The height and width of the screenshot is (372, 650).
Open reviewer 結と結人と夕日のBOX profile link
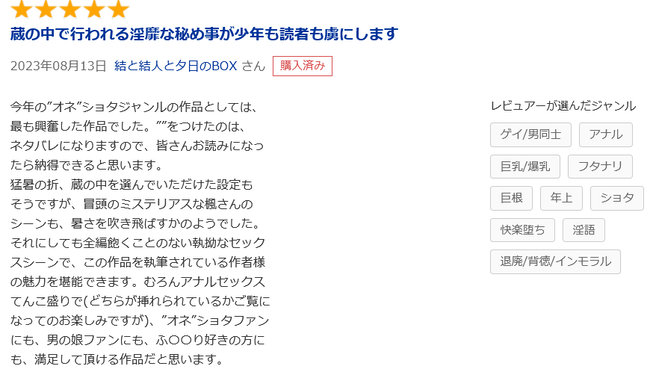[176, 66]
